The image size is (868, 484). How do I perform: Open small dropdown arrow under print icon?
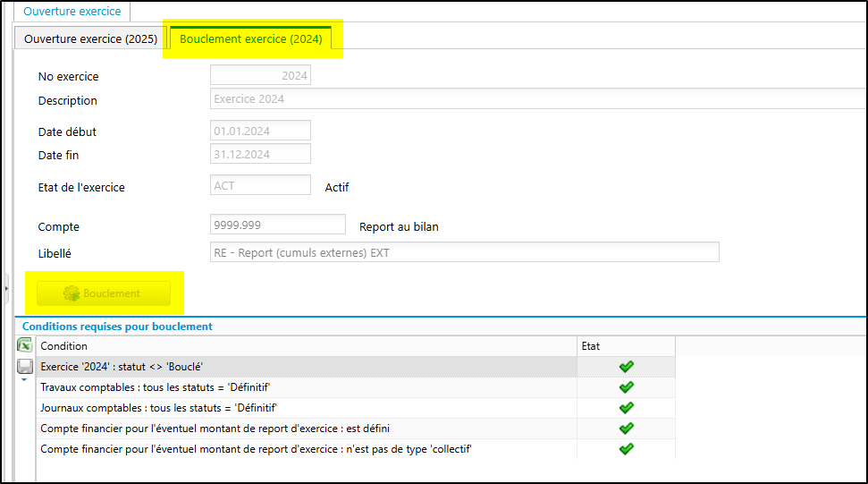[x=24, y=380]
